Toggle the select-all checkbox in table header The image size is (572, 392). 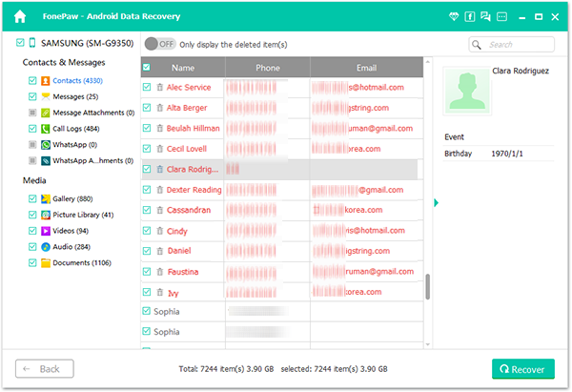(x=146, y=68)
